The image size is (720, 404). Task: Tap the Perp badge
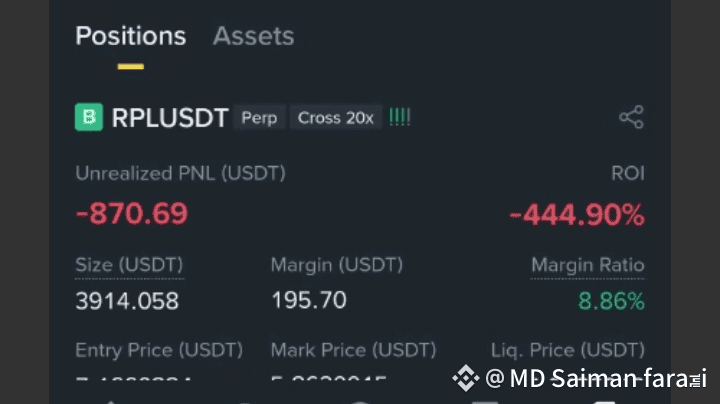259,118
